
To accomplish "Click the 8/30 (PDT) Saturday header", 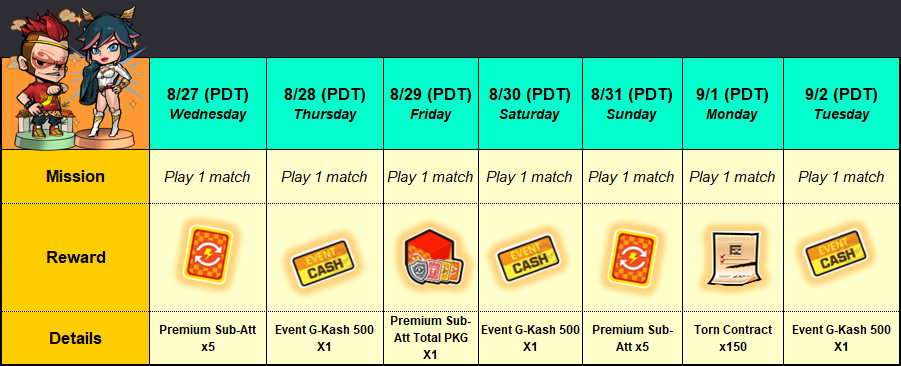I will (x=529, y=104).
